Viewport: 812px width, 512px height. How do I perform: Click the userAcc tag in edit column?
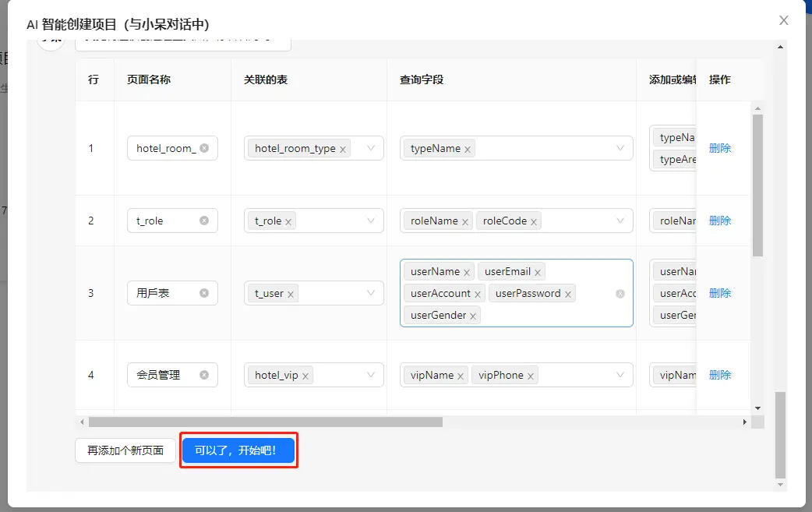[x=676, y=294]
